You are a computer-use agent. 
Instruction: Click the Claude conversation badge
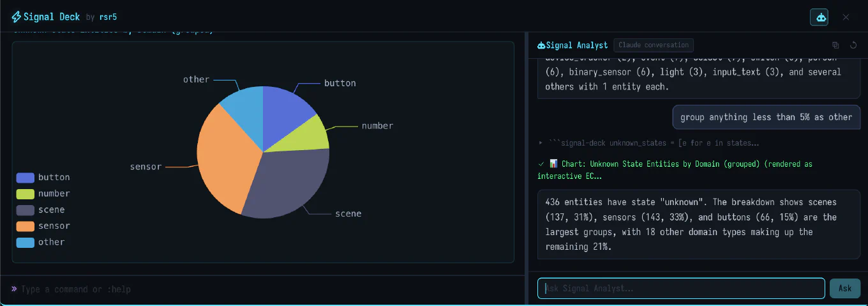(654, 45)
